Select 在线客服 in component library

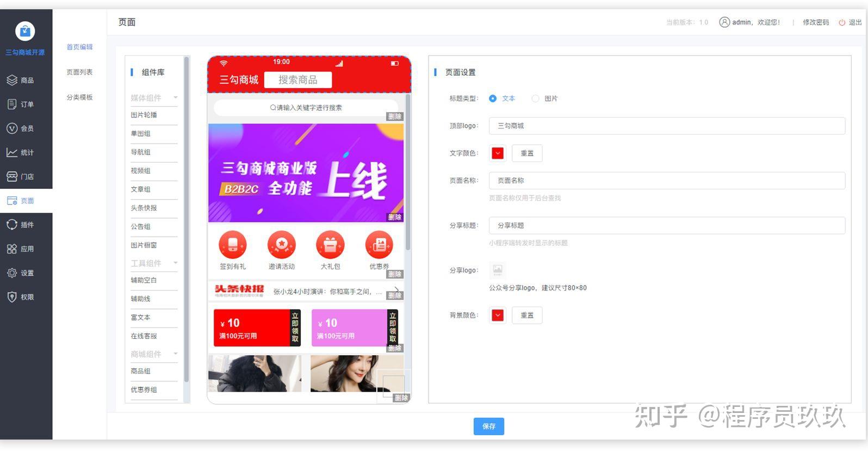pos(154,336)
